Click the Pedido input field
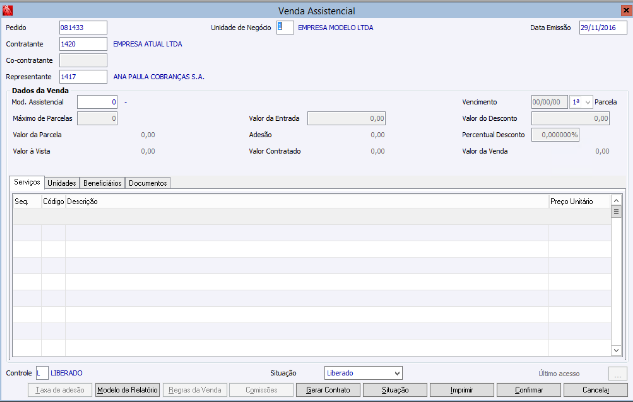This screenshot has height=402, width=633. [x=83, y=27]
